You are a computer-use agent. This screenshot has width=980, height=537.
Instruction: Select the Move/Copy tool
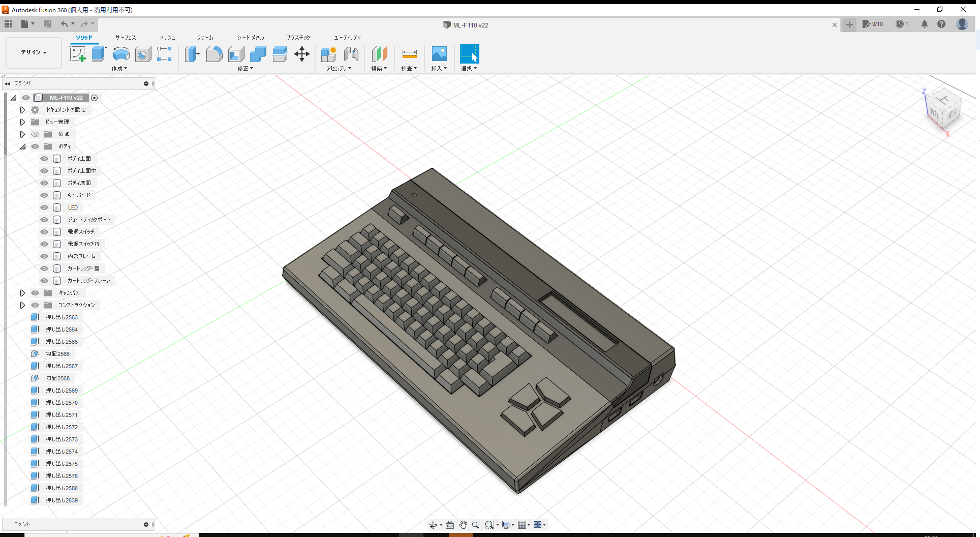tap(301, 54)
